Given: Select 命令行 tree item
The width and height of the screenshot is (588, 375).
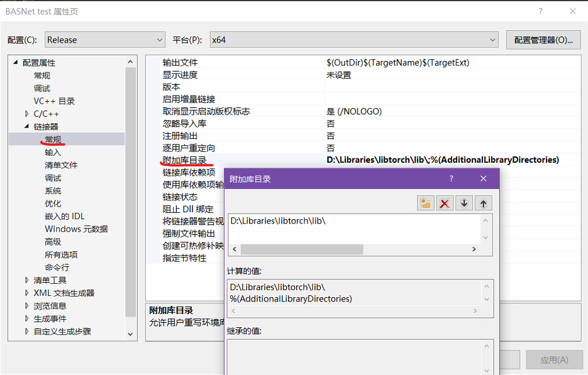Looking at the screenshot, I should [x=57, y=268].
